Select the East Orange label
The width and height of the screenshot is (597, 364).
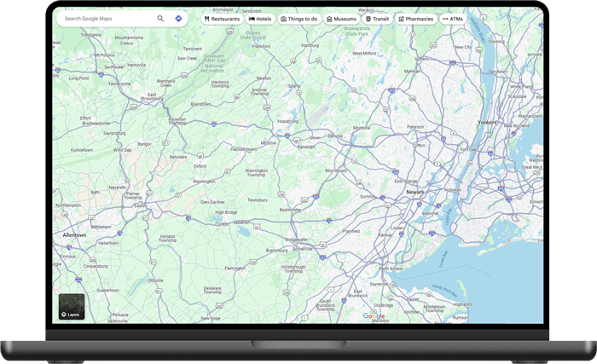[x=405, y=181]
